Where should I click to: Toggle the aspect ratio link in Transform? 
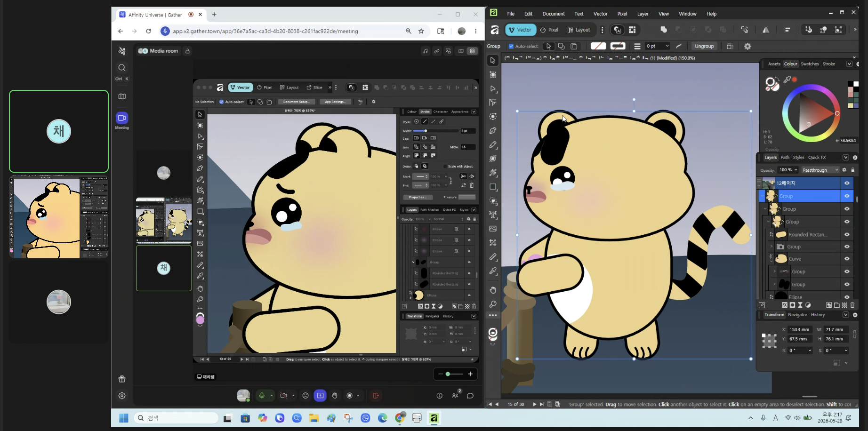pos(855,334)
